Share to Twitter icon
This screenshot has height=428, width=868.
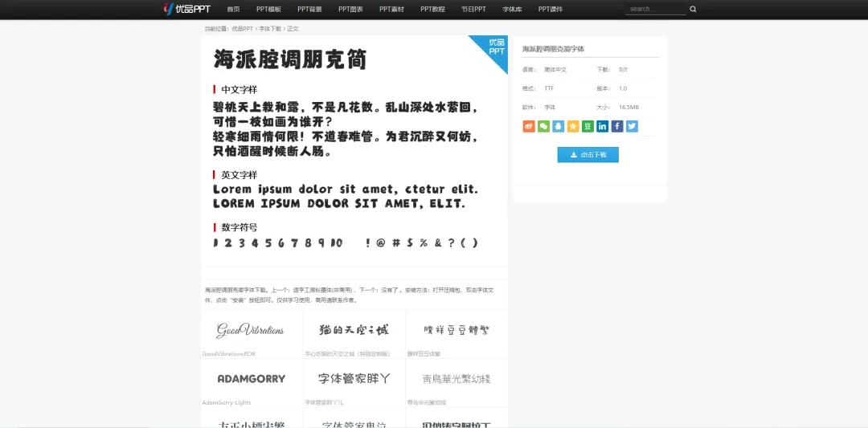(x=632, y=126)
